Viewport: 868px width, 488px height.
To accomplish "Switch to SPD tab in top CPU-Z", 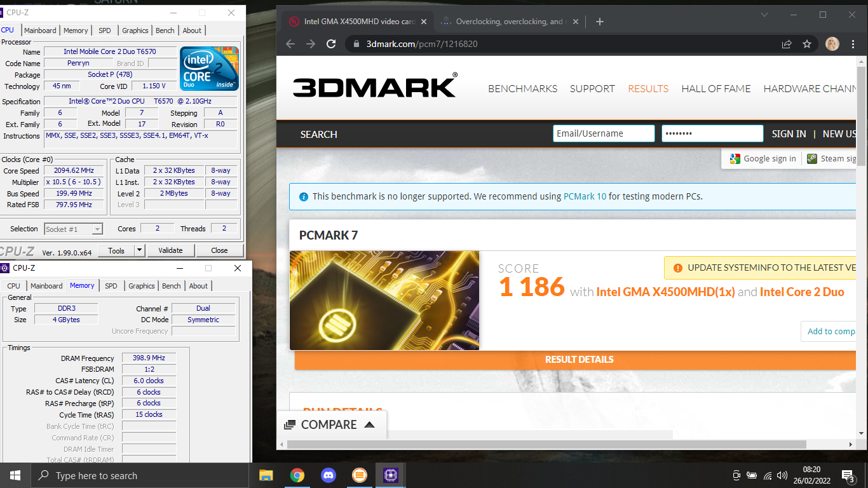I will pos(105,30).
